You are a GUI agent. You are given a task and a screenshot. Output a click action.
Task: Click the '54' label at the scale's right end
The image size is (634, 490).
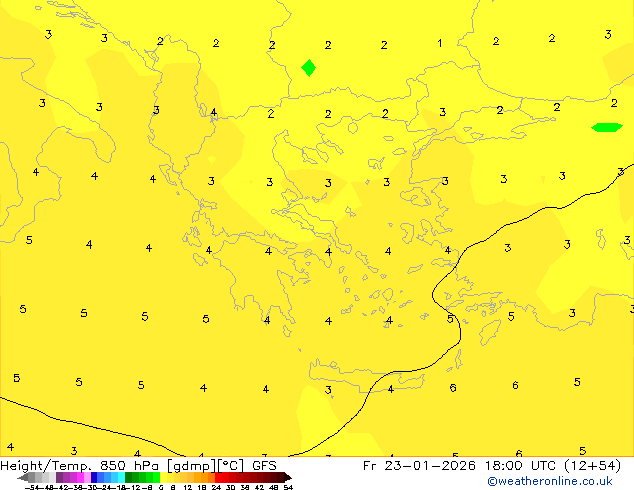pos(288,488)
